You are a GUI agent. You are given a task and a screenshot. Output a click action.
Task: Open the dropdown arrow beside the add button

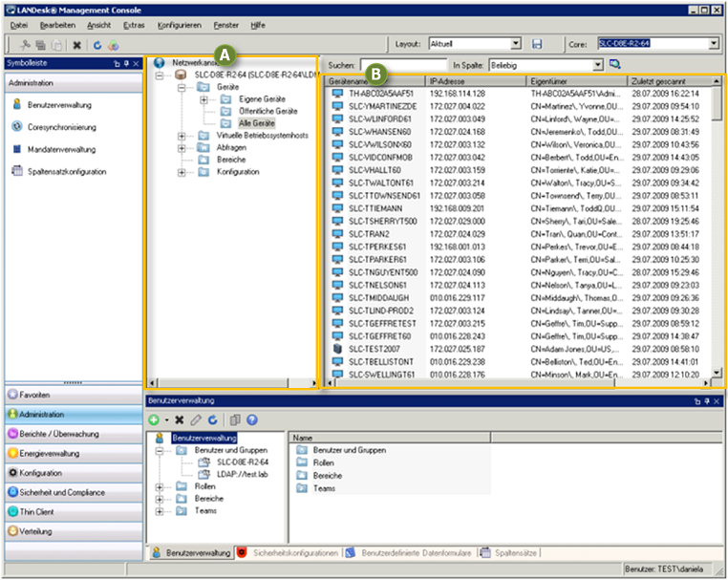[x=166, y=420]
